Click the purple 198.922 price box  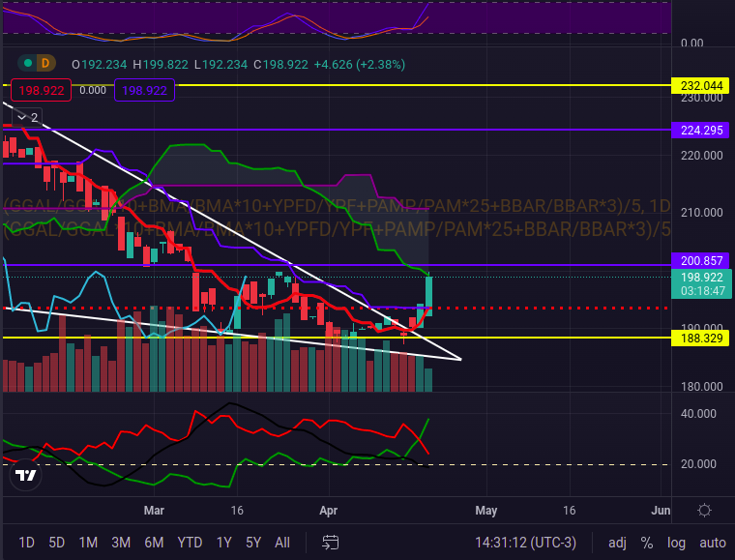coord(144,90)
